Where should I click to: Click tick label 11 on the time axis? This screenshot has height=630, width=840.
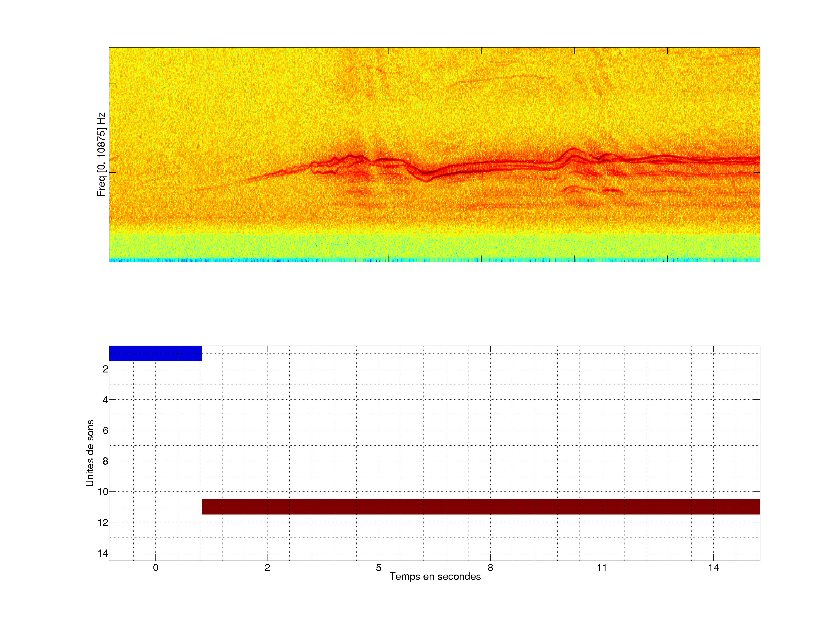[x=602, y=568]
